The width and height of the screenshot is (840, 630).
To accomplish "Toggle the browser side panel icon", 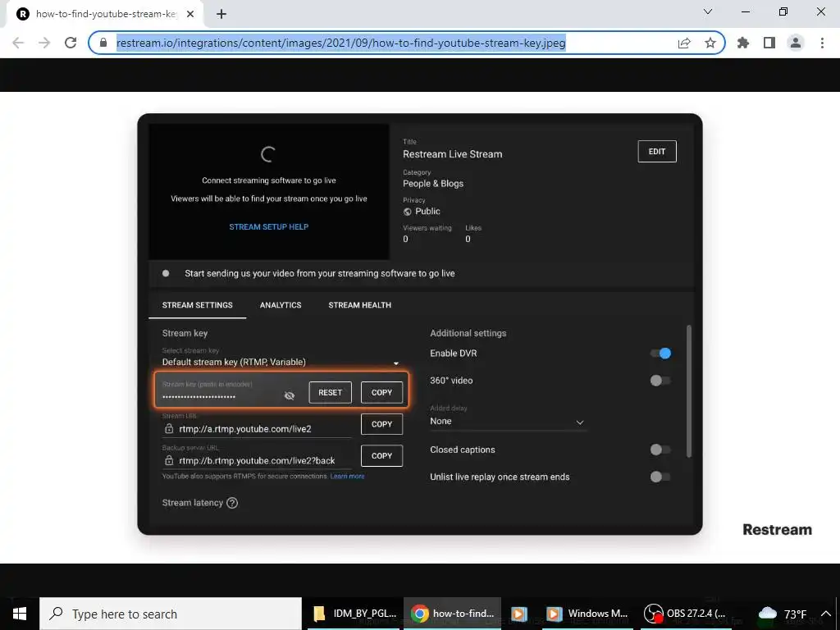I will 769,43.
